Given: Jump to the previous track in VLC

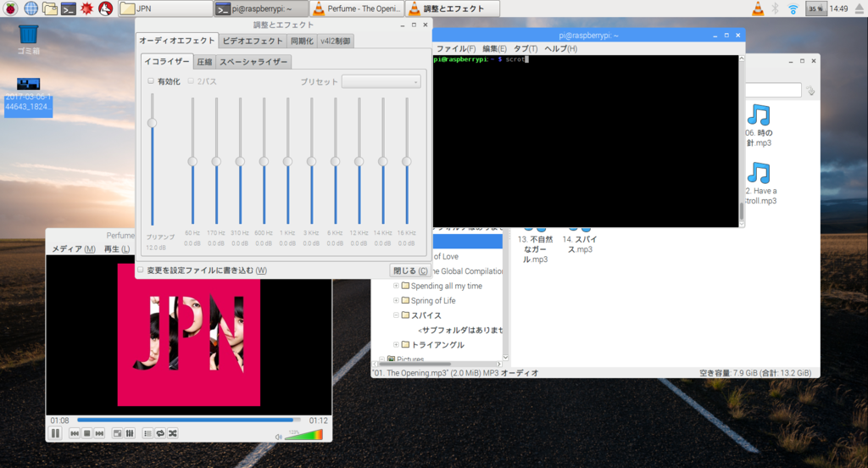Looking at the screenshot, I should [75, 433].
